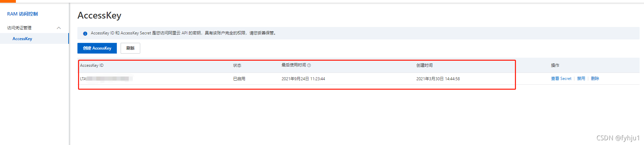Click the 操作 column header
Screen dimensions: 644x145
[555, 65]
